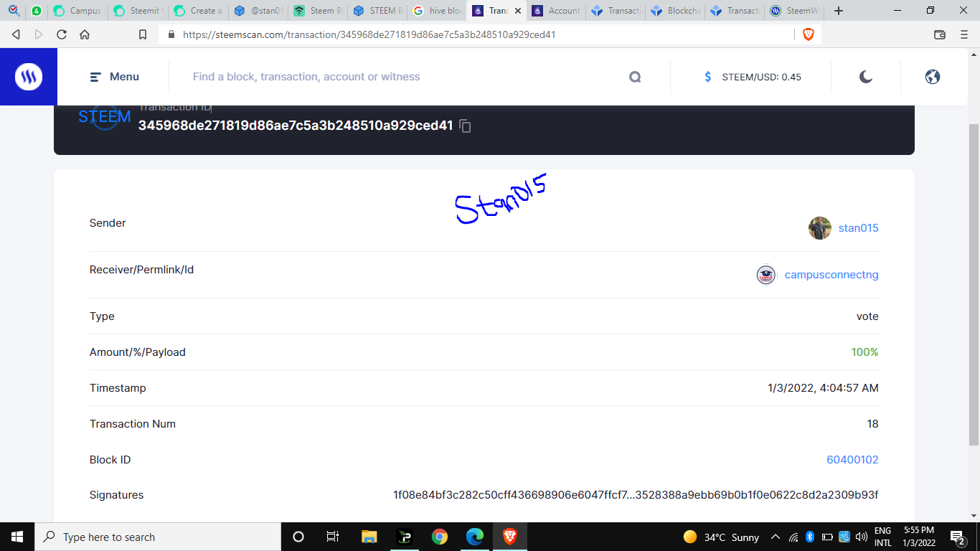Click the Bluetooth tray icon
This screenshot has height=551, width=980.
pyautogui.click(x=810, y=537)
